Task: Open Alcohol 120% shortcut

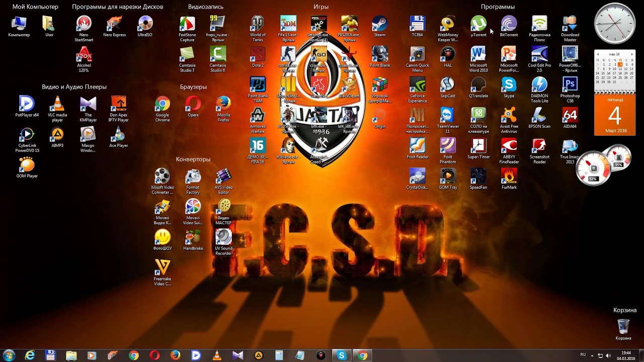Action: tap(84, 59)
